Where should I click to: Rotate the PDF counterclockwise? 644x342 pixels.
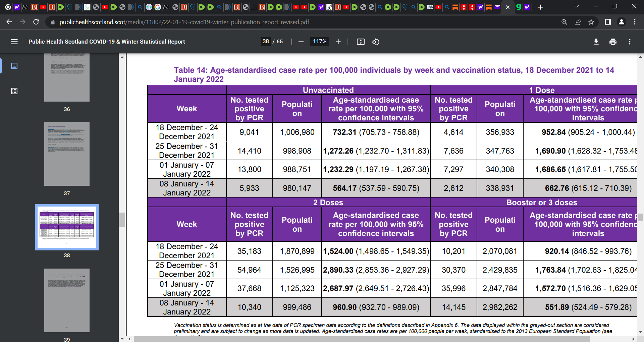click(376, 42)
